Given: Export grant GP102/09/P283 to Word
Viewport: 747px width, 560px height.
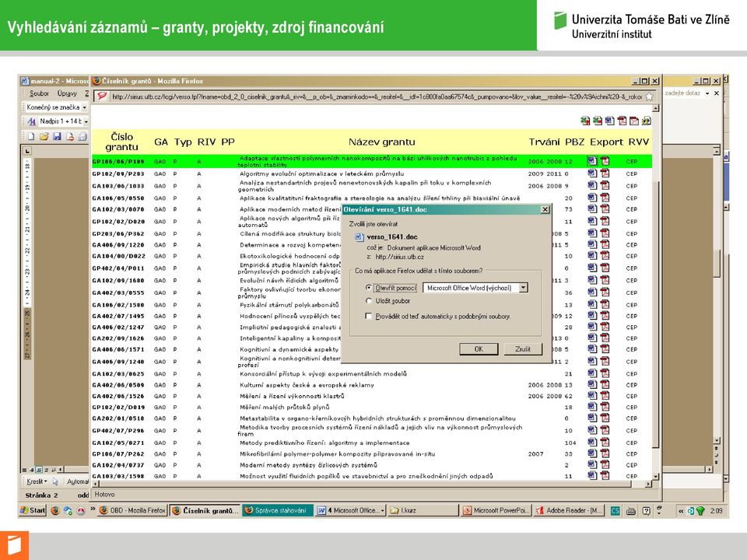Looking at the screenshot, I should coord(592,173).
